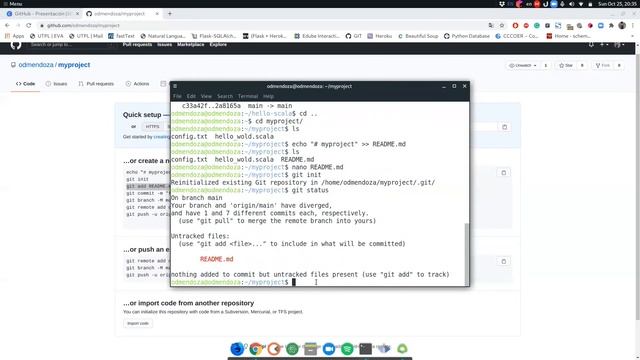This screenshot has width=640, height=360.
Task: Expand the Unwatch dropdown
Action: [x=522, y=65]
